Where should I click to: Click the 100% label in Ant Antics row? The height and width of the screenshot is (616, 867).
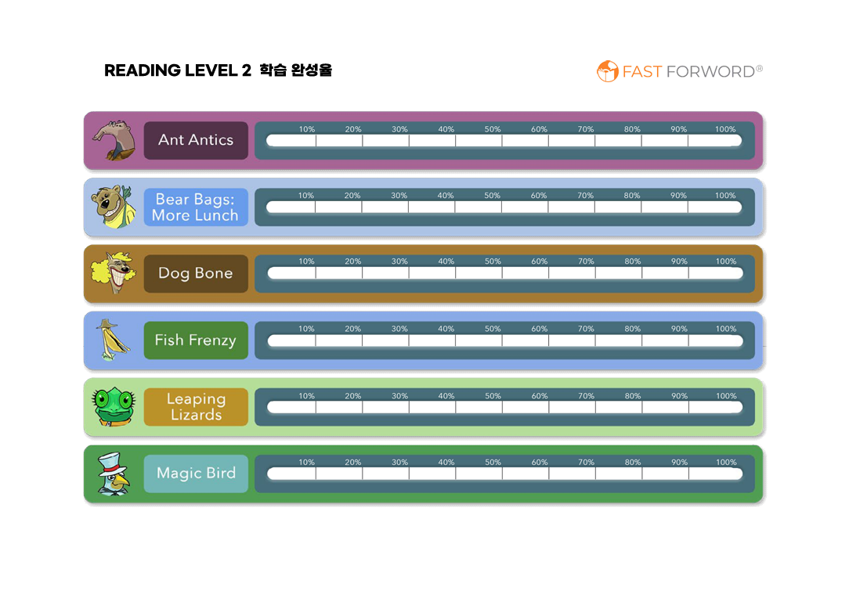pyautogui.click(x=725, y=129)
